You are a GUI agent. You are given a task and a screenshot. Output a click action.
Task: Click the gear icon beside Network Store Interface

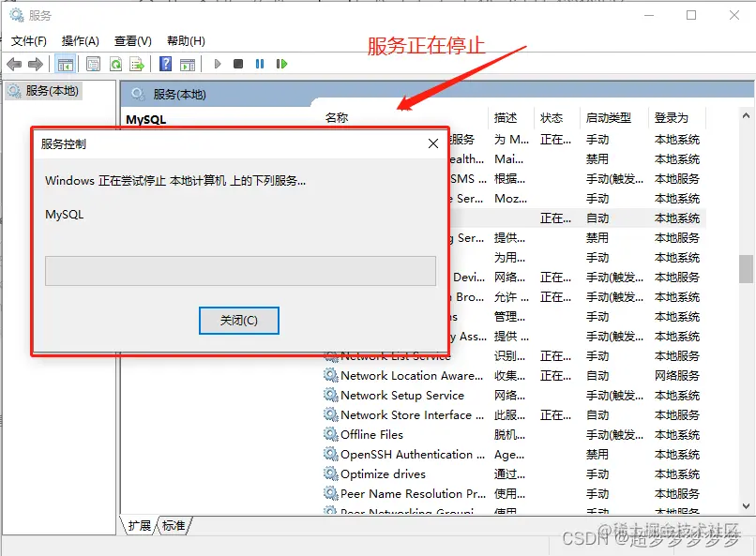[x=331, y=414]
